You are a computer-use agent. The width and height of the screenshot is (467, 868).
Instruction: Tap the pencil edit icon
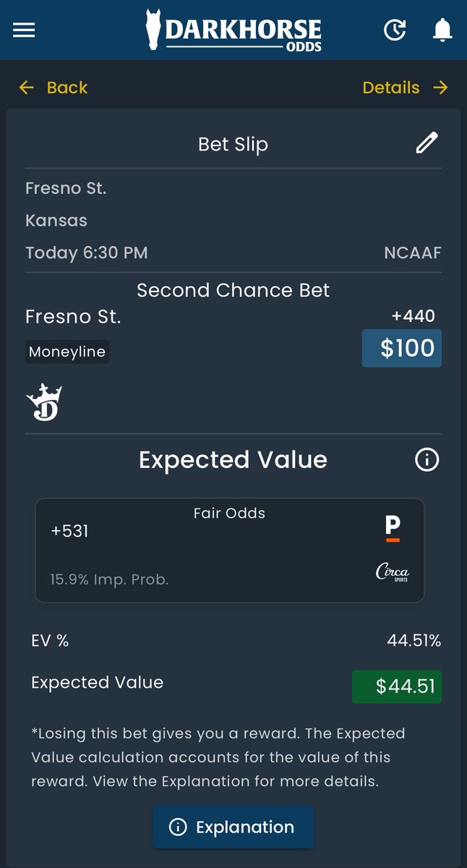pos(427,142)
